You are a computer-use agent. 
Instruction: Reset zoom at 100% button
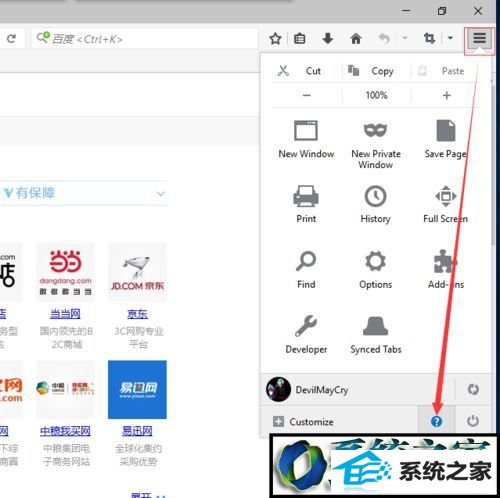[x=377, y=95]
